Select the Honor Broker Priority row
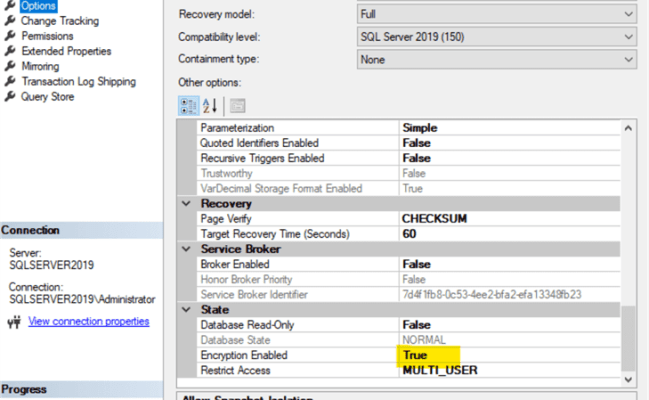649x400 pixels. coord(409,280)
